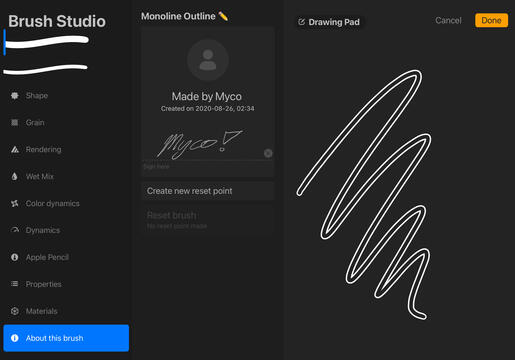Click the maker profile avatar
Viewport: 515px width, 360px height.
point(208,60)
